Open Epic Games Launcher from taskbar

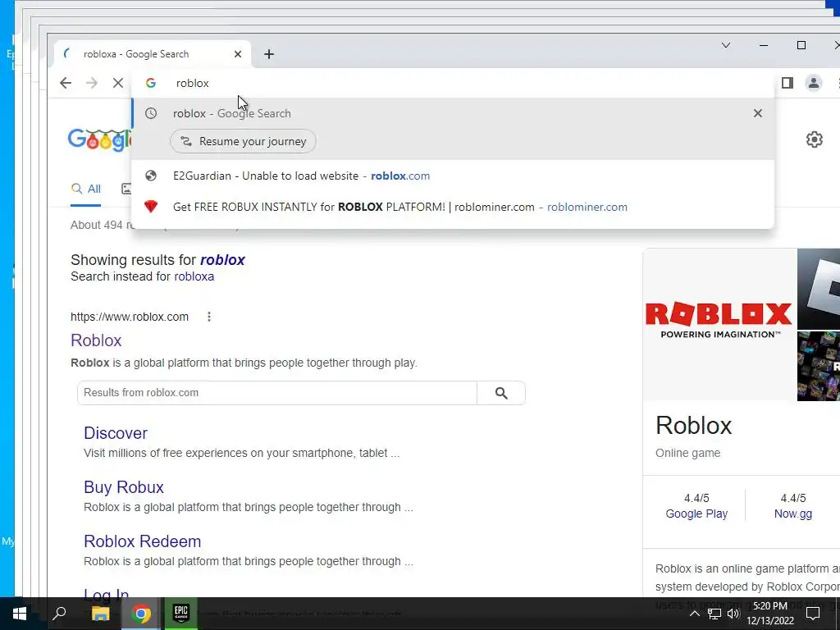coord(181,614)
